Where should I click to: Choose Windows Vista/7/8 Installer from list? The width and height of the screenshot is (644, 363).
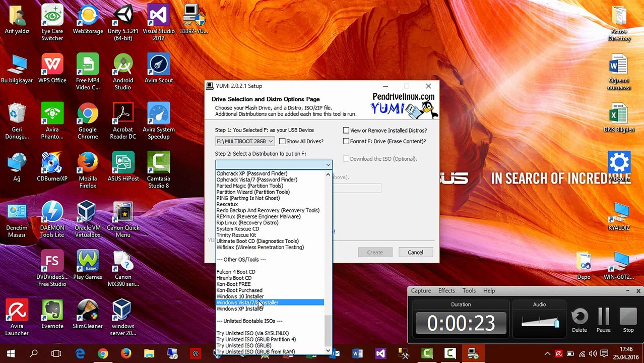(270, 302)
